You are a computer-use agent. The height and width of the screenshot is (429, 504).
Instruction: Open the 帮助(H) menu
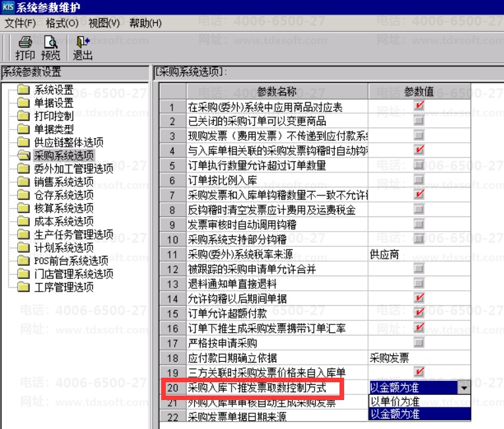pyautogui.click(x=145, y=23)
